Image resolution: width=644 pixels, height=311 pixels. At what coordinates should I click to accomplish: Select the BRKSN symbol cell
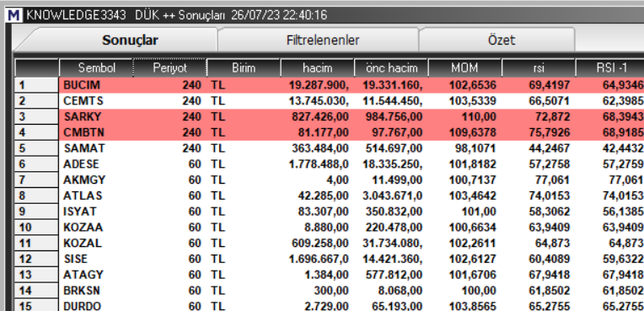pyautogui.click(x=83, y=291)
